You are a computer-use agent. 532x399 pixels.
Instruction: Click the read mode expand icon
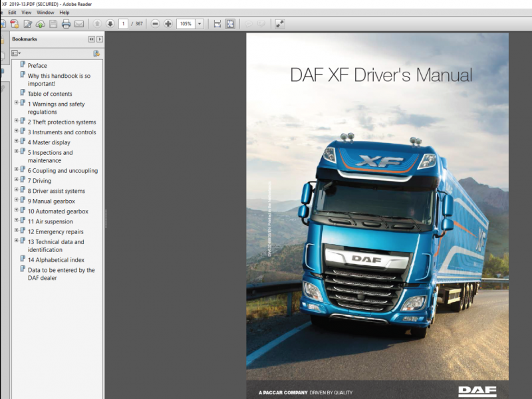click(x=279, y=24)
